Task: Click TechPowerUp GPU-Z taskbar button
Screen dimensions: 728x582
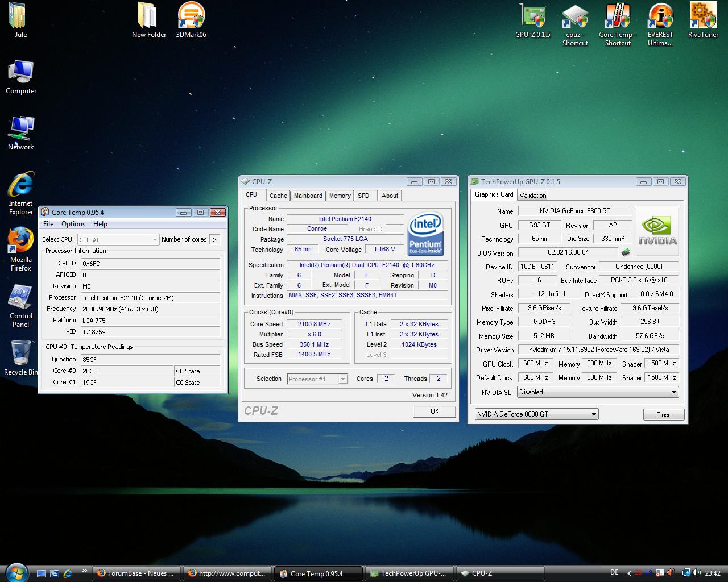Action: [409, 573]
